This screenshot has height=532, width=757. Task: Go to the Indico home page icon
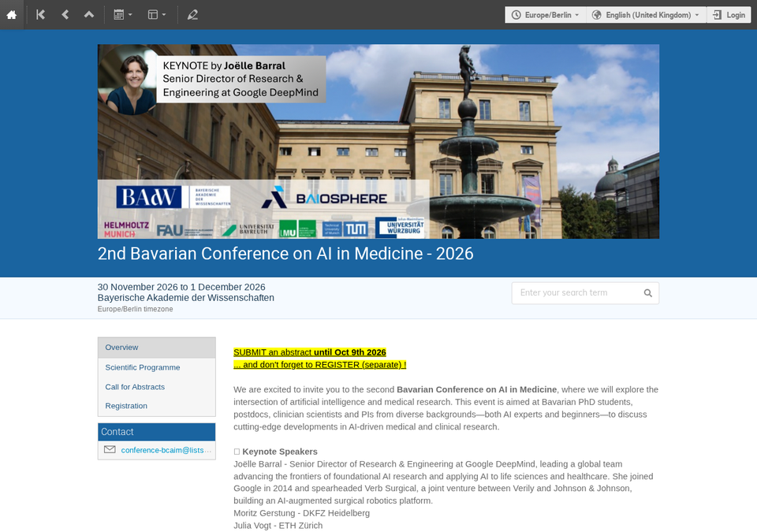[x=12, y=15]
